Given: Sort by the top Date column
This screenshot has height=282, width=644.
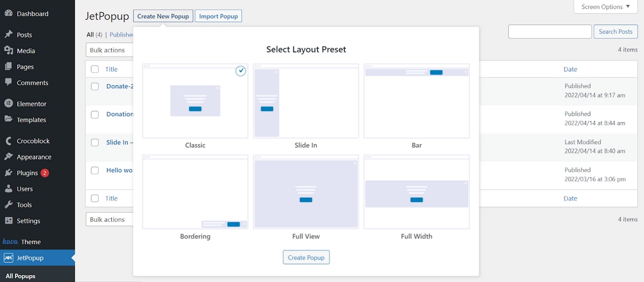Looking at the screenshot, I should tap(570, 69).
